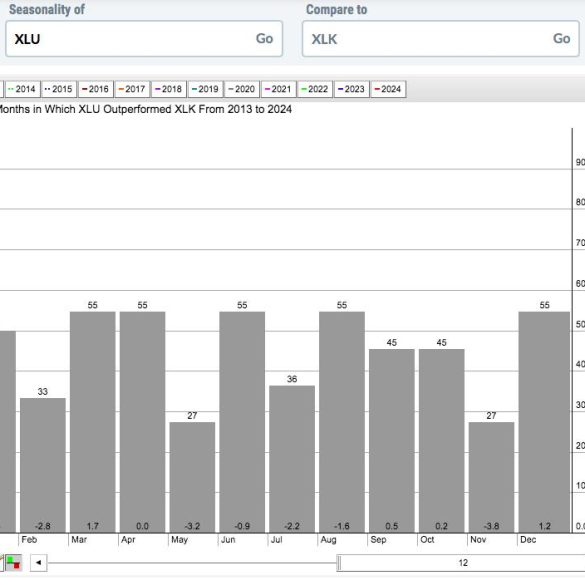
Task: Click the Sep axis label
Action: point(378,540)
